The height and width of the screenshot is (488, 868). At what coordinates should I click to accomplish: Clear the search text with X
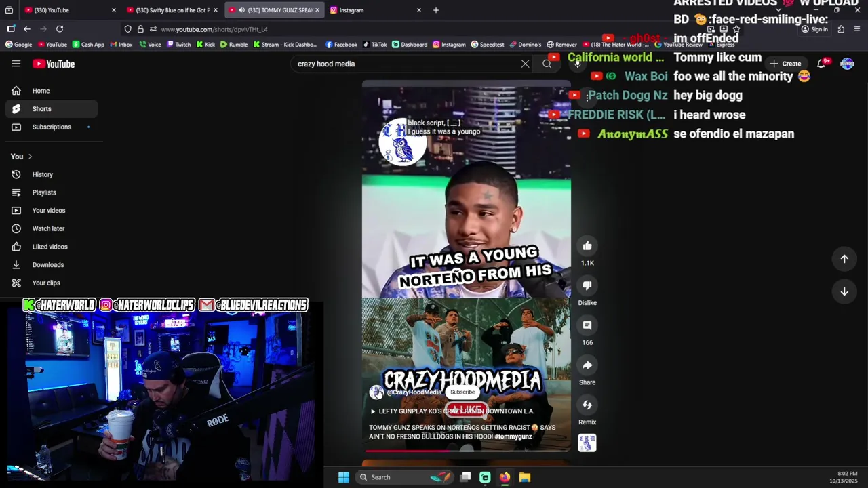[525, 64]
